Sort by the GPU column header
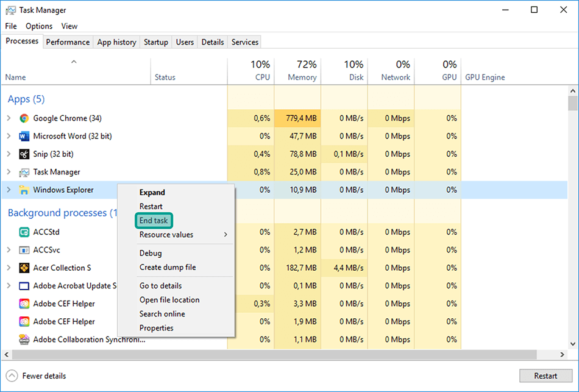 click(x=438, y=71)
